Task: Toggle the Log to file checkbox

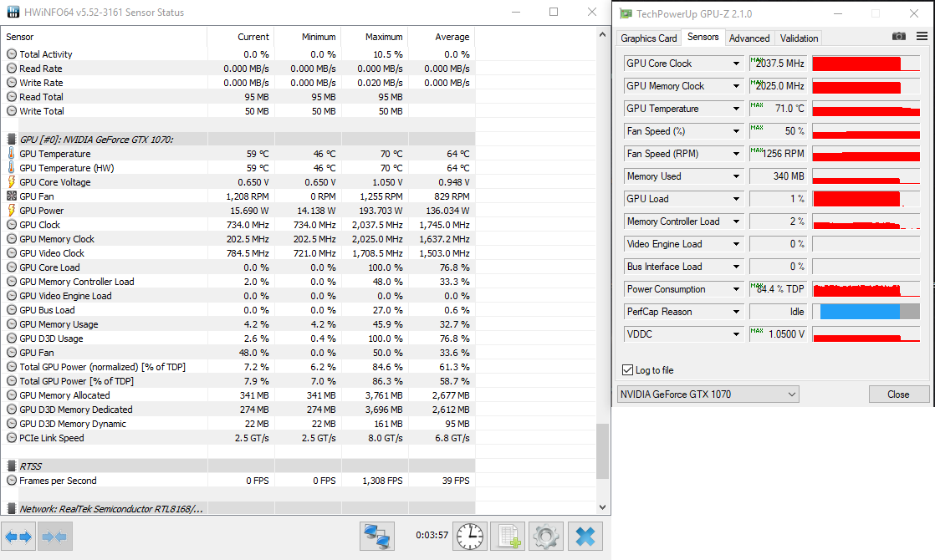Action: (627, 370)
